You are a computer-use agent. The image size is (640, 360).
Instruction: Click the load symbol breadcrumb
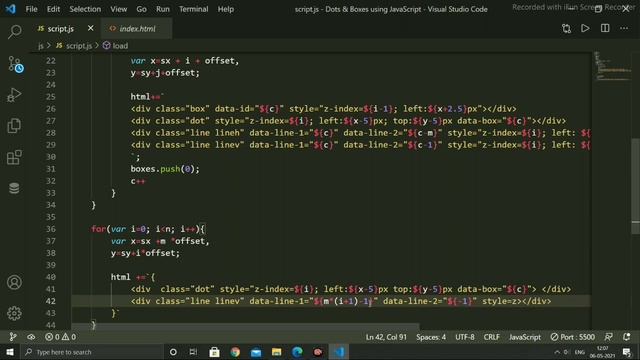[x=116, y=46]
